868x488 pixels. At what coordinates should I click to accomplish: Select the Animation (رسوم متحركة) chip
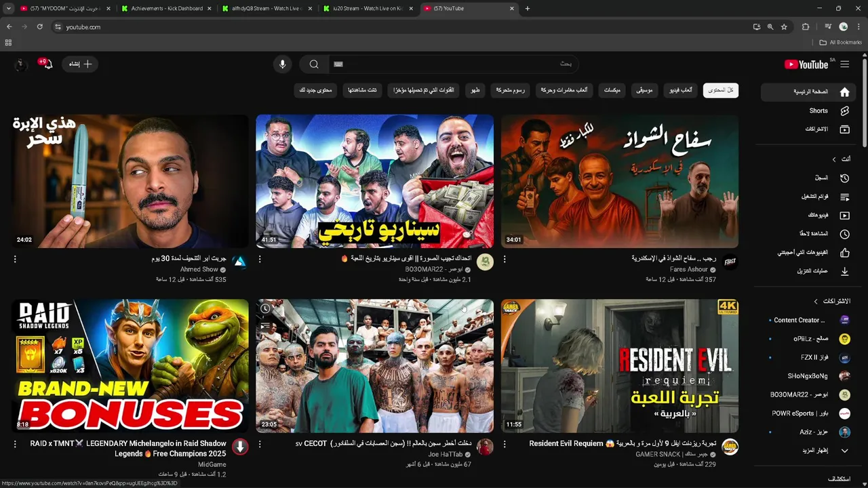510,90
